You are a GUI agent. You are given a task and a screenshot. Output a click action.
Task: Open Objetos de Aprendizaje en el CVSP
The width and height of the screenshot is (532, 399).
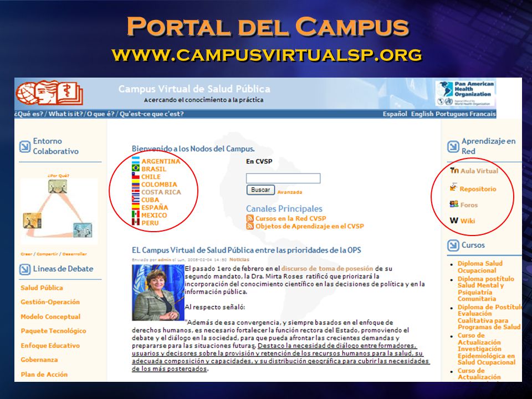click(309, 226)
